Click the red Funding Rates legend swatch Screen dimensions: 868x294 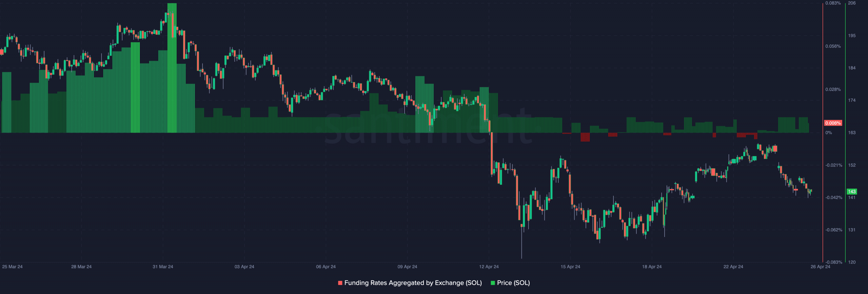pyautogui.click(x=340, y=283)
